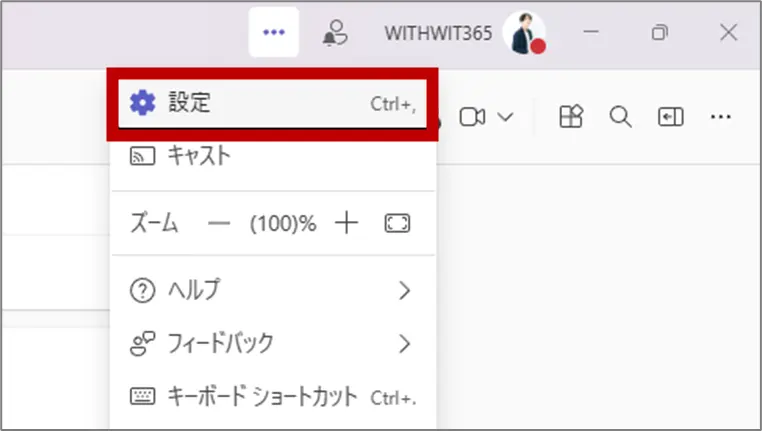This screenshot has width=762, height=431.
Task: Restore the window using the title bar button
Action: (659, 33)
